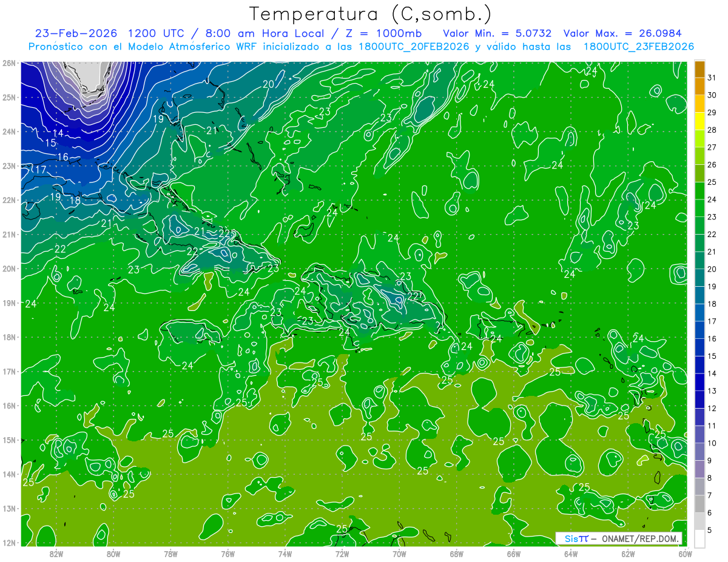Click the 76W longitude axis label

click(227, 554)
